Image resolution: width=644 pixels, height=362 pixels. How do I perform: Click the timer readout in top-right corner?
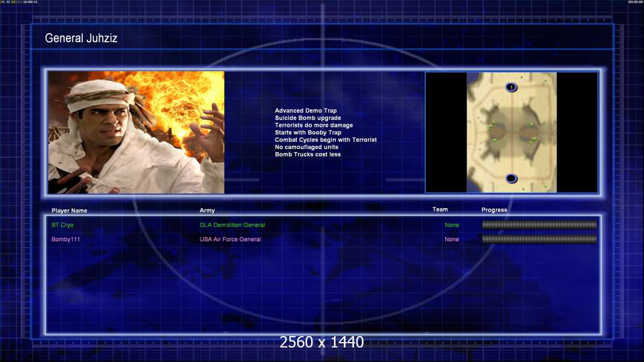(635, 2)
